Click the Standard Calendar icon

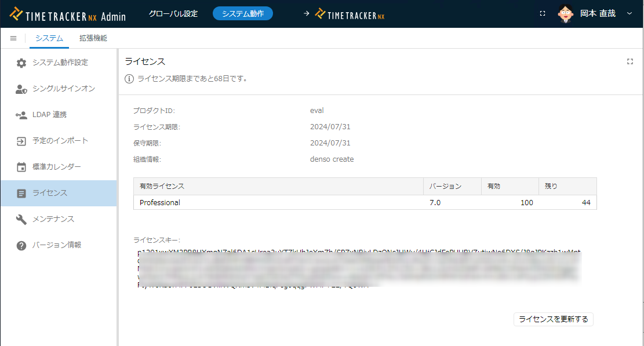tap(21, 167)
